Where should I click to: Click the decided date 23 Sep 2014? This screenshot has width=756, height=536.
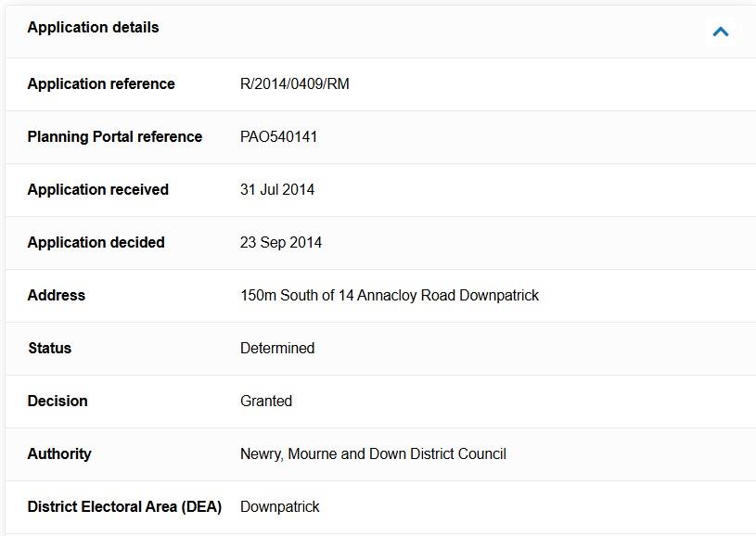[x=281, y=242]
